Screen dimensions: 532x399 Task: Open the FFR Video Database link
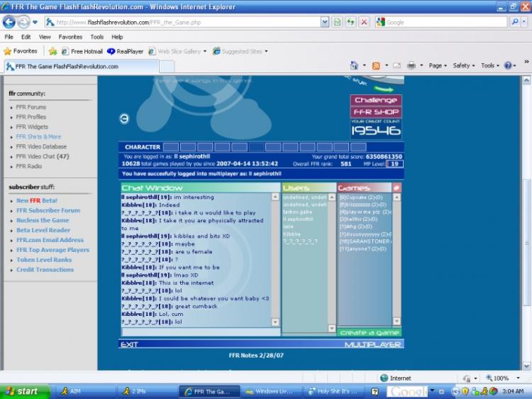pos(41,147)
